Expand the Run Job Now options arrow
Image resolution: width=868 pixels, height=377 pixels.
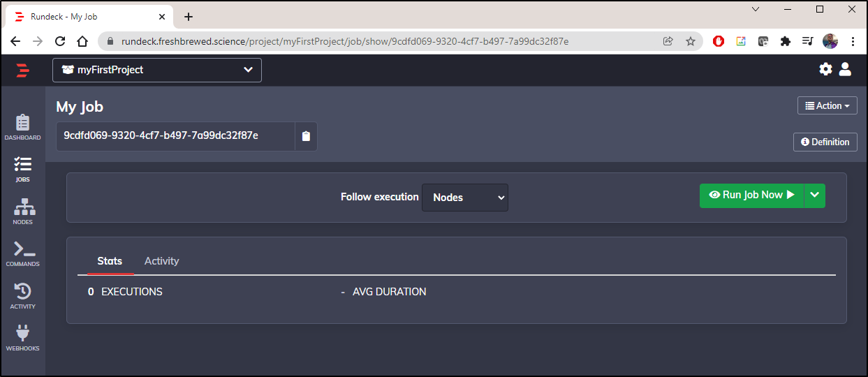tap(815, 195)
